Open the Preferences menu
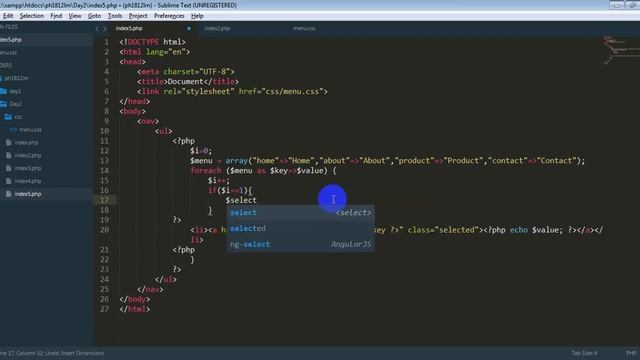 [169, 16]
